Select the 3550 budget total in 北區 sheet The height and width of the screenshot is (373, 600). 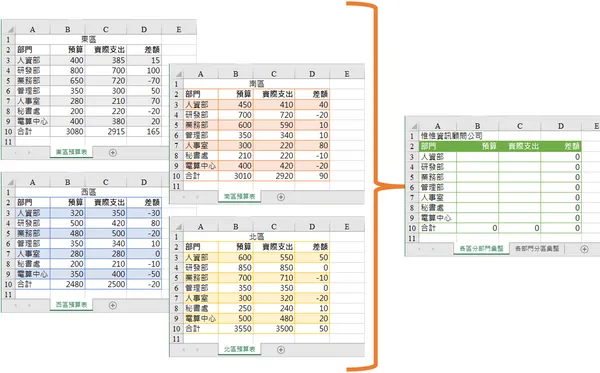point(235,329)
